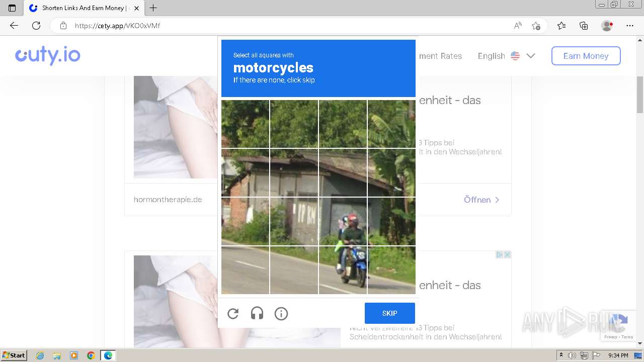Close the Shorten Links And Earn Money tab
644x362 pixels.
[136, 8]
